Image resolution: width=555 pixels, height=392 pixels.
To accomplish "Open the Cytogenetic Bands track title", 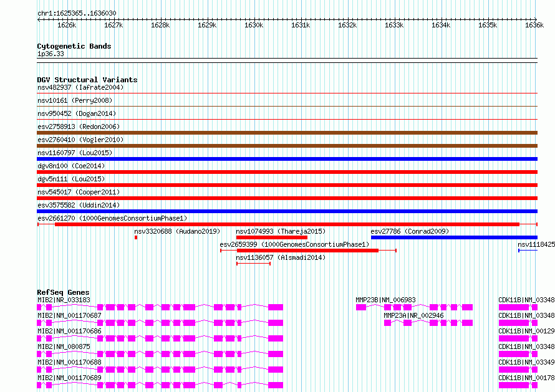I will (x=74, y=46).
